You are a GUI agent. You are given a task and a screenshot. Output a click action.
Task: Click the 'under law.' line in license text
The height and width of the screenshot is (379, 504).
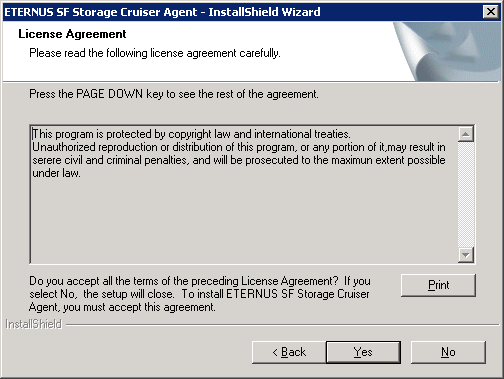(56, 173)
